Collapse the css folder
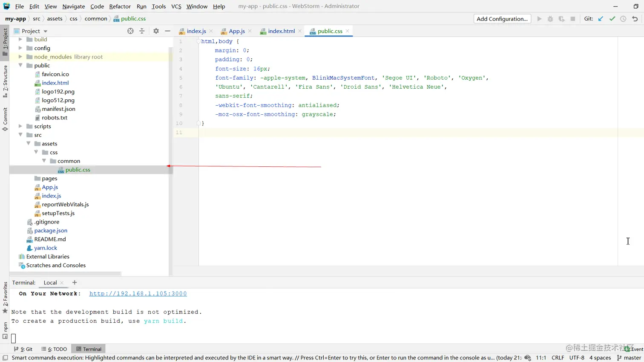This screenshot has height=362, width=644. [x=36, y=152]
